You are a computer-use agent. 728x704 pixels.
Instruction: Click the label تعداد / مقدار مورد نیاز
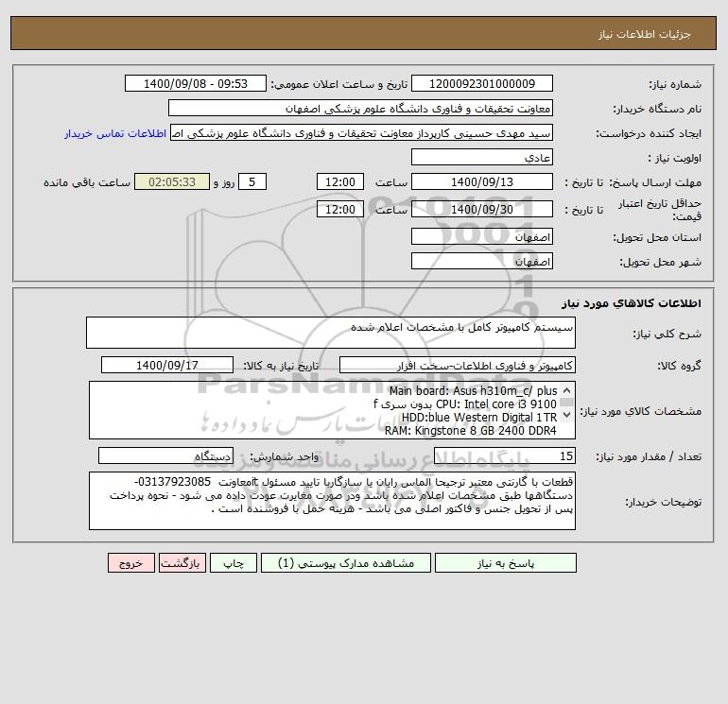click(x=649, y=456)
